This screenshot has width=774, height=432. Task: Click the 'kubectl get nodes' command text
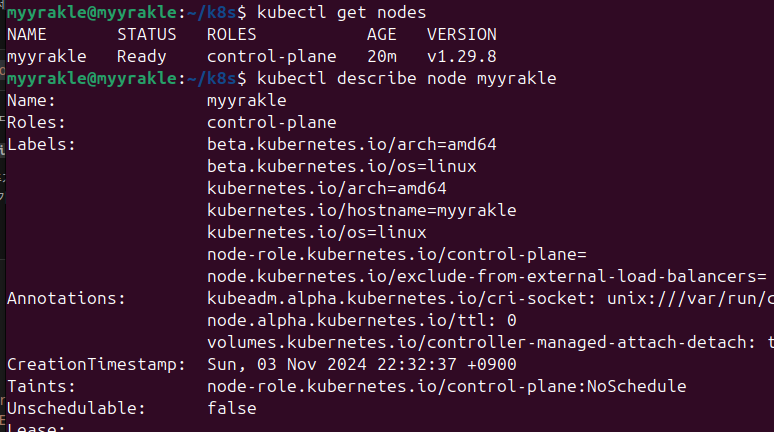click(x=341, y=12)
